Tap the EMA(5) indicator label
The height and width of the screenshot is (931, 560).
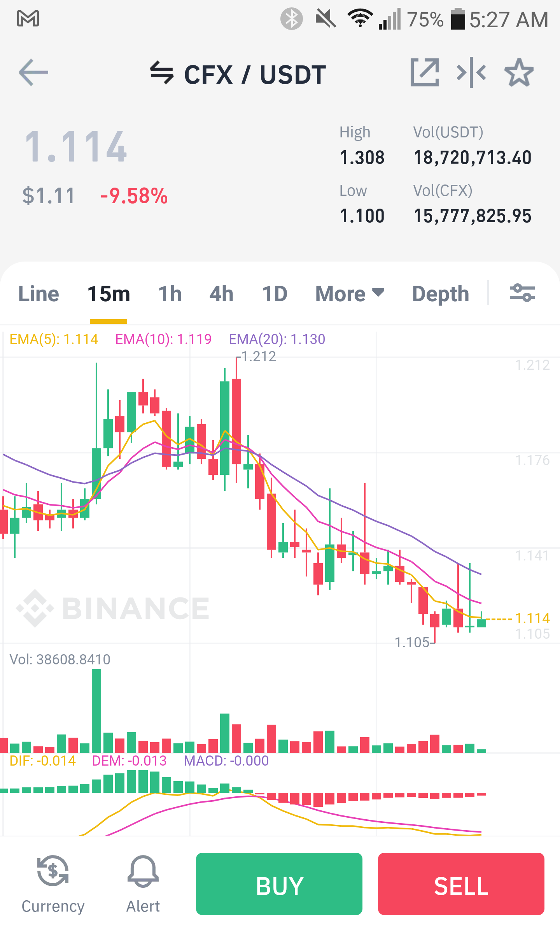(x=54, y=339)
